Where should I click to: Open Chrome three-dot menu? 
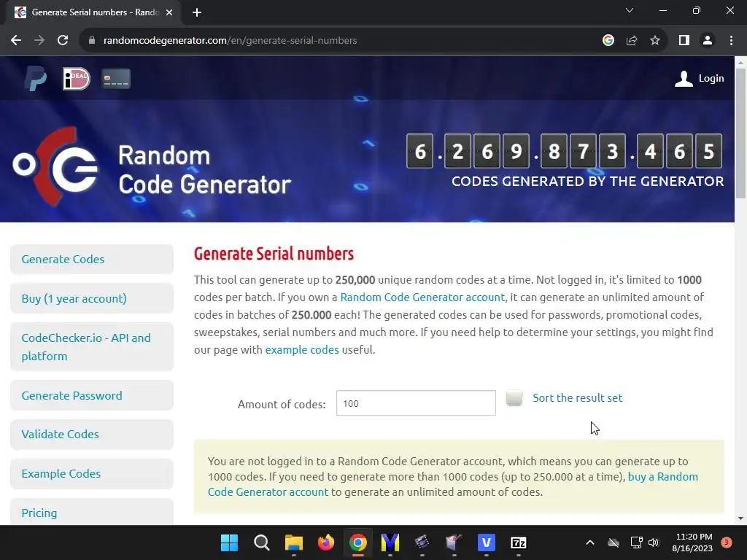point(731,41)
